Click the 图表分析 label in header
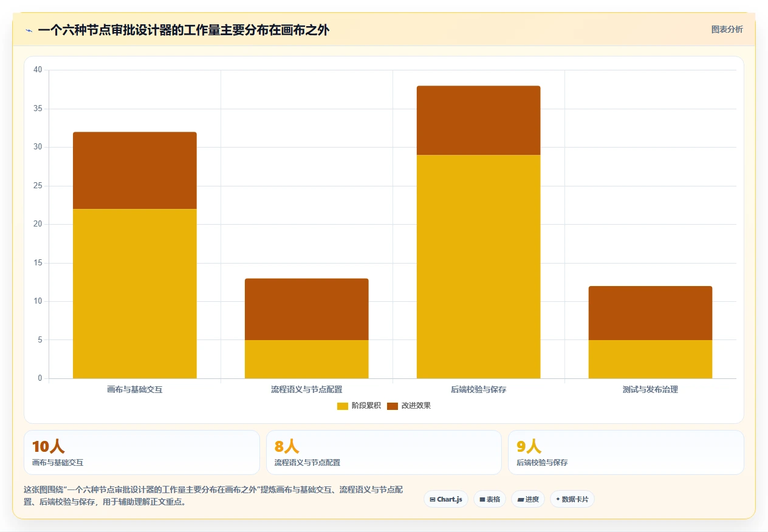 [727, 29]
